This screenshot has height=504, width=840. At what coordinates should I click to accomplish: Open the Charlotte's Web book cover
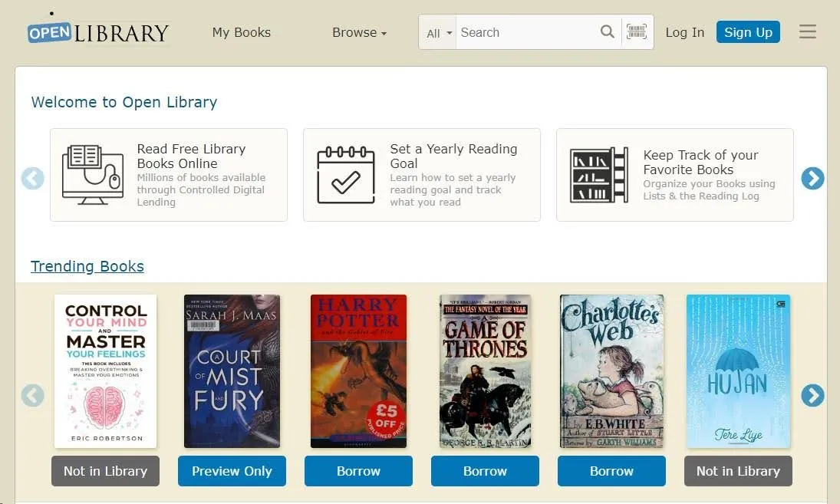pyautogui.click(x=611, y=371)
